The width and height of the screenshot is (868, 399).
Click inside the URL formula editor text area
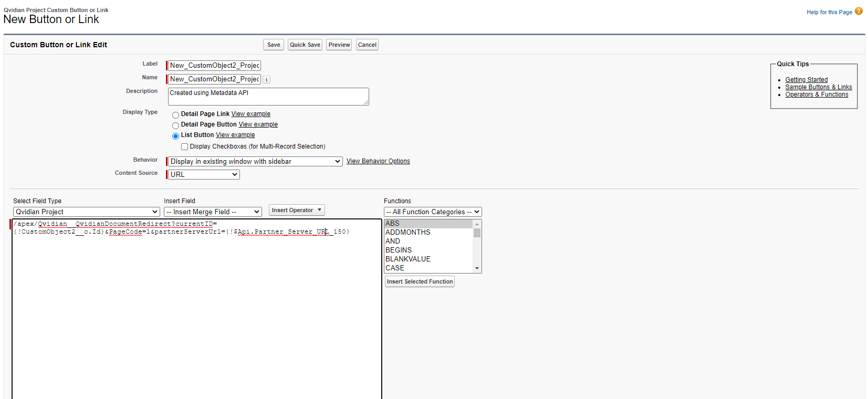coord(197,310)
